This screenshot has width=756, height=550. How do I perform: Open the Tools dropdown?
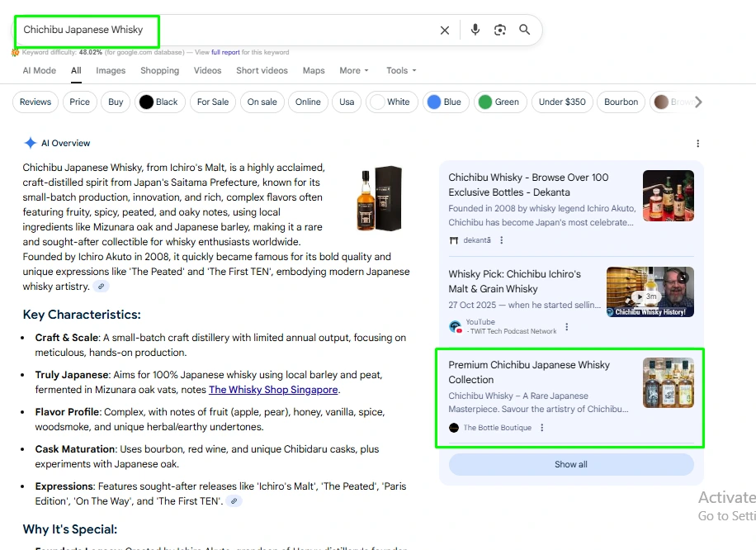[401, 71]
